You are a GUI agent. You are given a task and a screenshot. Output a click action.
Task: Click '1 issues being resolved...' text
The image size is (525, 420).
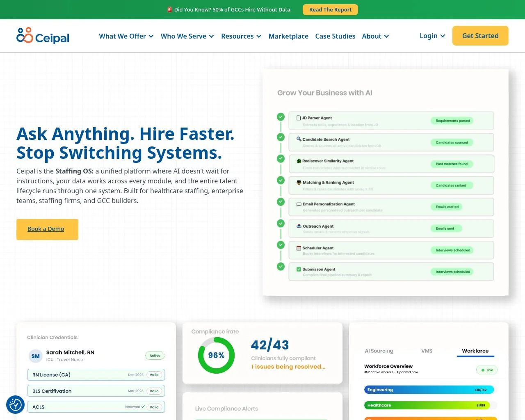(x=288, y=367)
